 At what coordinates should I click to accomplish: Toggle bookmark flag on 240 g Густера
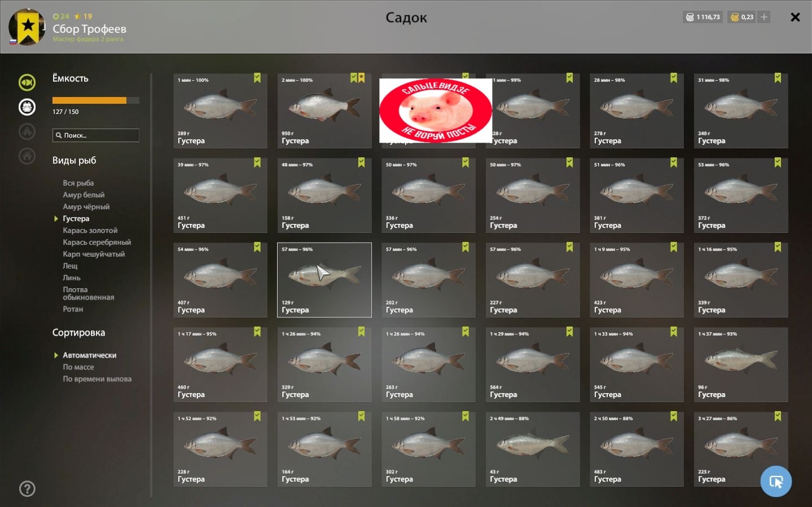tap(778, 78)
